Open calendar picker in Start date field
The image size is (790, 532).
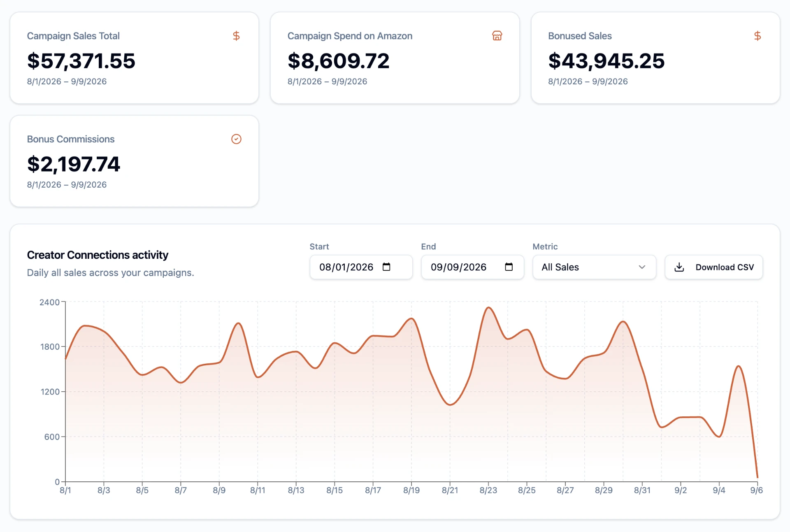pyautogui.click(x=386, y=267)
